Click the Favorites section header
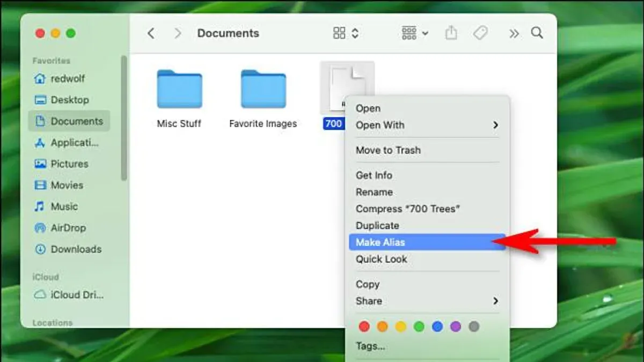The width and height of the screenshot is (644, 362). coord(52,61)
